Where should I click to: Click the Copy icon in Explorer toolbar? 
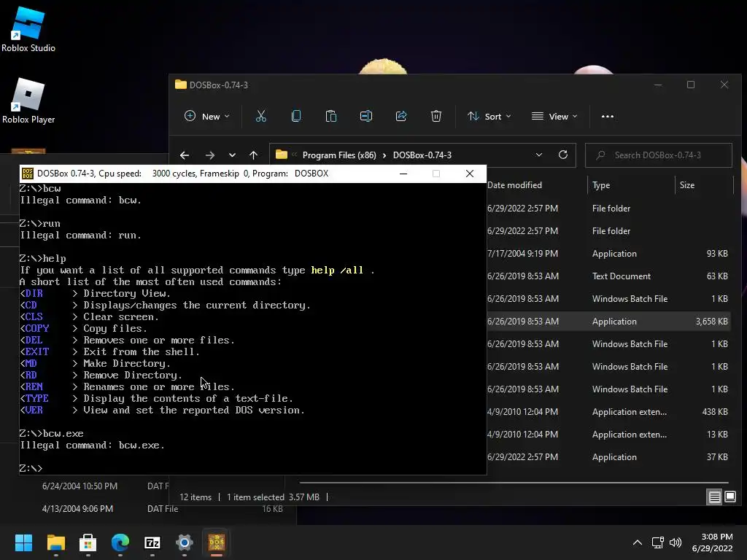click(296, 116)
